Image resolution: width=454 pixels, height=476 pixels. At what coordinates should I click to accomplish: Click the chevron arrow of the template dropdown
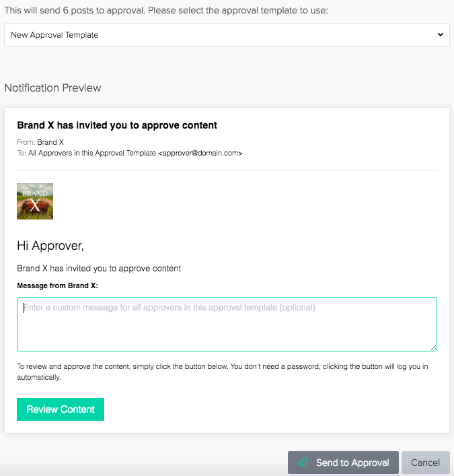pos(441,34)
